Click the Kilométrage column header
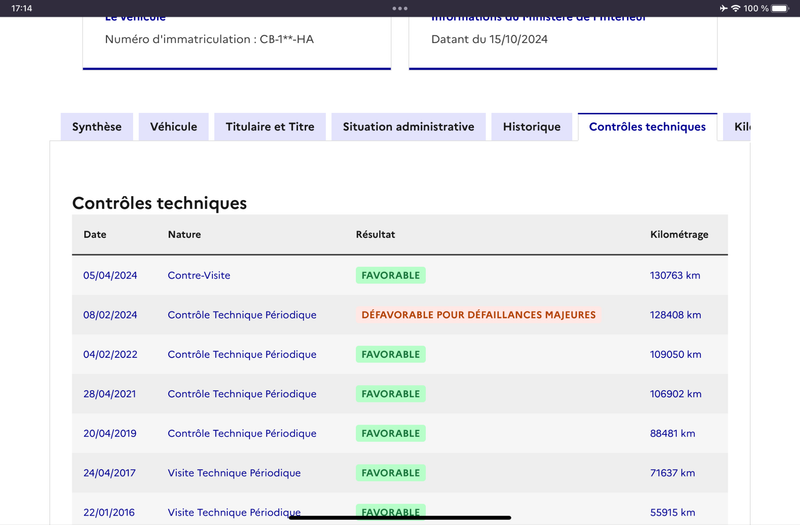The width and height of the screenshot is (800, 525). [x=679, y=234]
